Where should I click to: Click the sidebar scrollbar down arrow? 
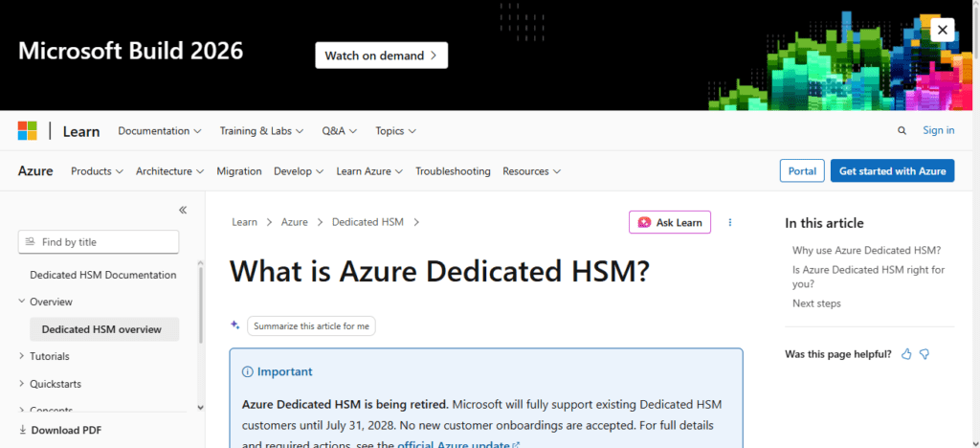click(201, 408)
